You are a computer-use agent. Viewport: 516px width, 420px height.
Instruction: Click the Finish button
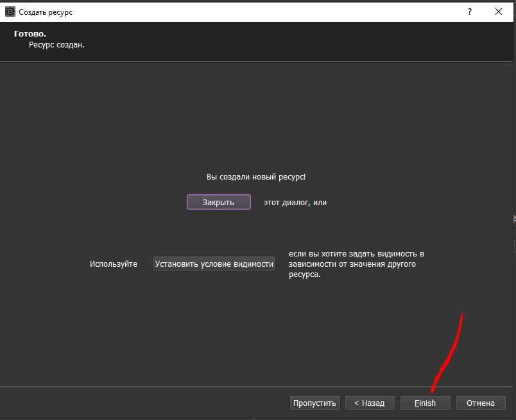pos(425,403)
